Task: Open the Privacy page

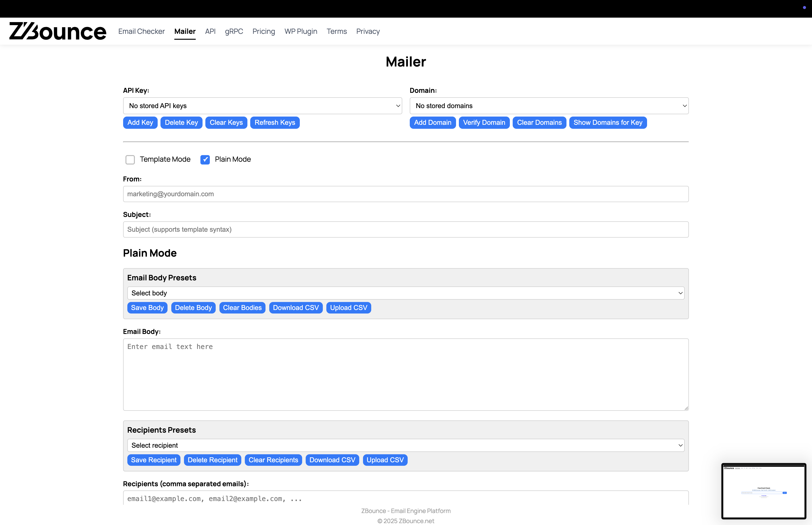Action: (368, 31)
